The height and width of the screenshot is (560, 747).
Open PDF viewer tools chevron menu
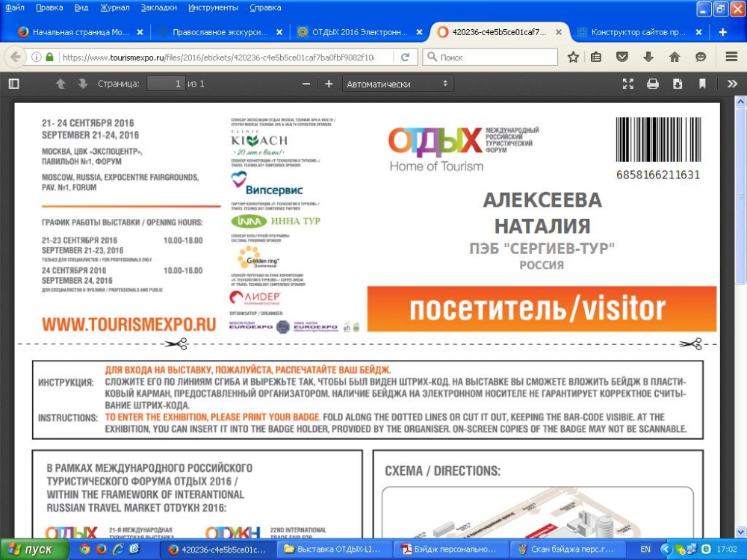(x=732, y=84)
